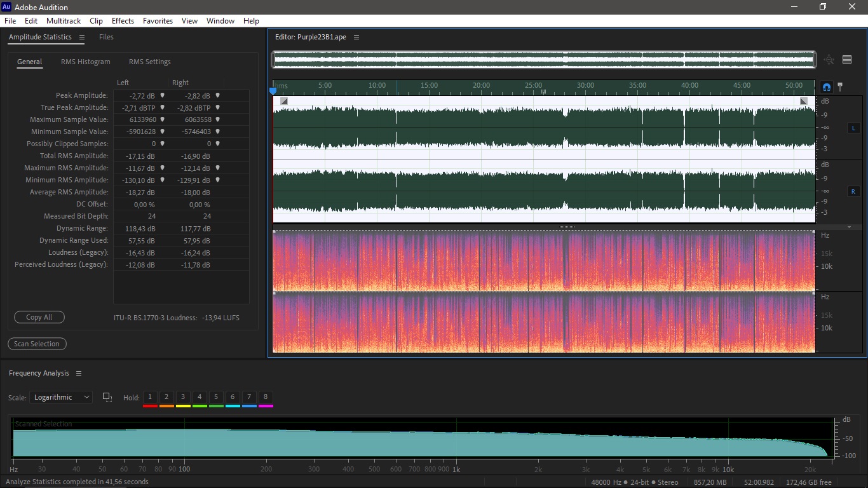Viewport: 868px width, 488px height.
Task: Click the marker icon next to Peak Amplitude left value
Action: click(162, 95)
